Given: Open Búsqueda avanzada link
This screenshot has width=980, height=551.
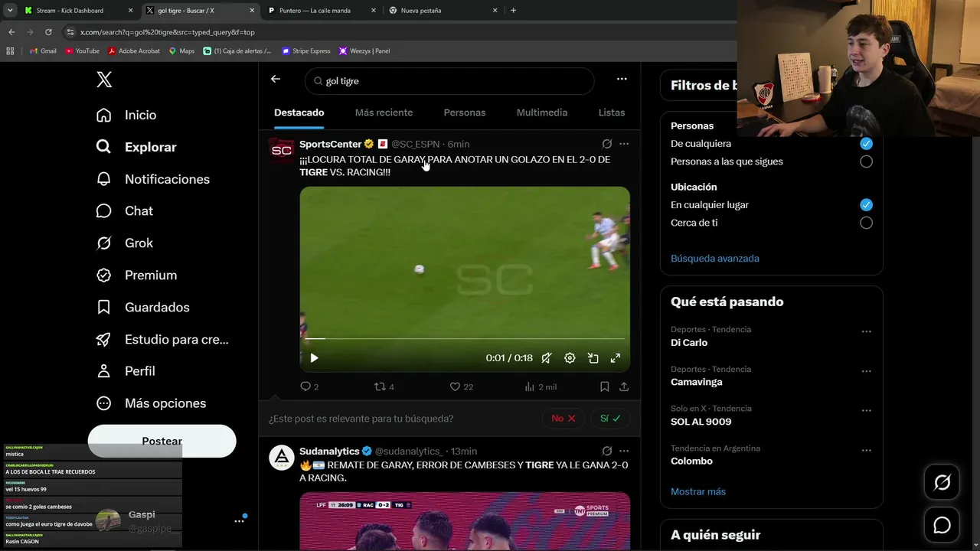Looking at the screenshot, I should (x=715, y=259).
